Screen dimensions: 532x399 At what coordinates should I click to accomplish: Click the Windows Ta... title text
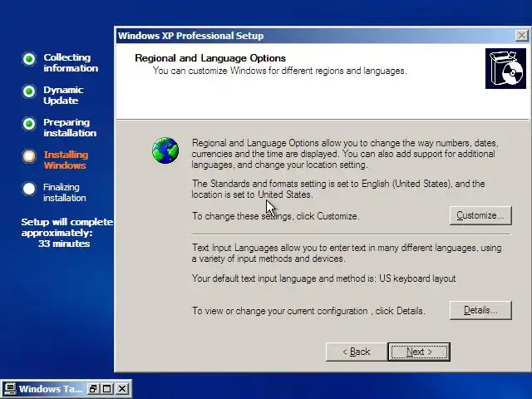pos(51,389)
